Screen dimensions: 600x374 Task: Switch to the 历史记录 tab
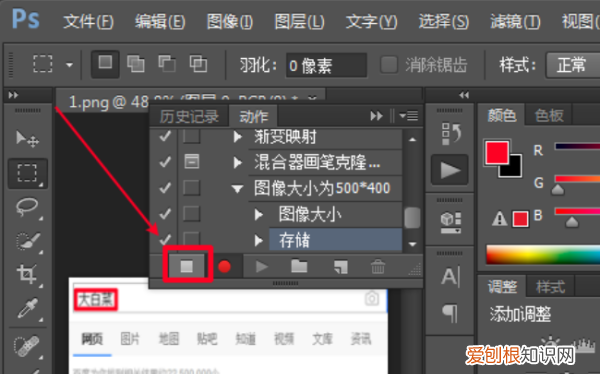tap(189, 116)
